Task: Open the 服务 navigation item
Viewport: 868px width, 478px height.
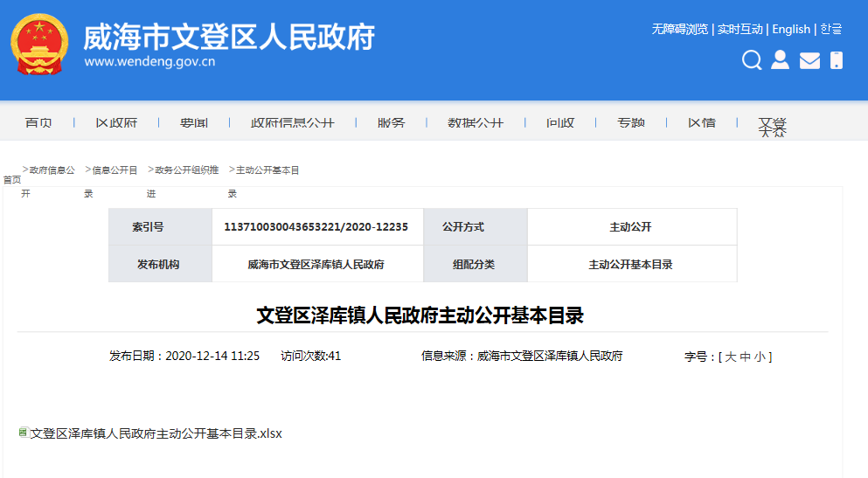Action: pos(392,123)
